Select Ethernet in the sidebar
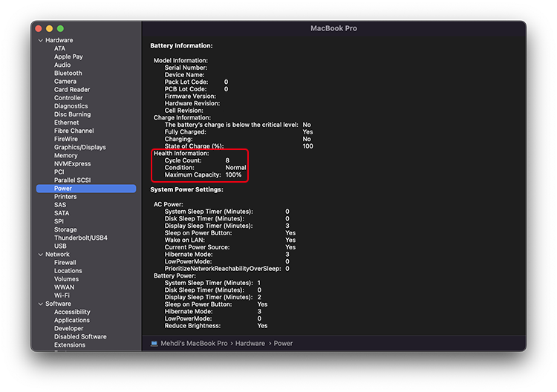Image resolution: width=557 pixels, height=392 pixels. pos(66,122)
